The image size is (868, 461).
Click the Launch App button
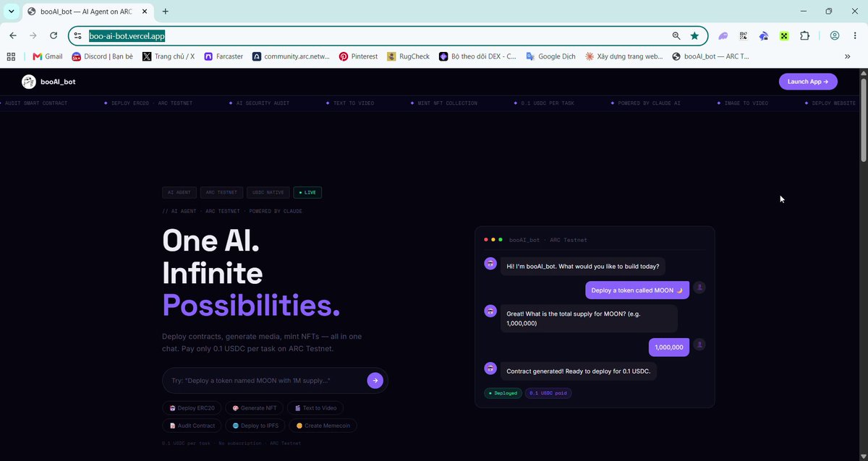tap(808, 82)
